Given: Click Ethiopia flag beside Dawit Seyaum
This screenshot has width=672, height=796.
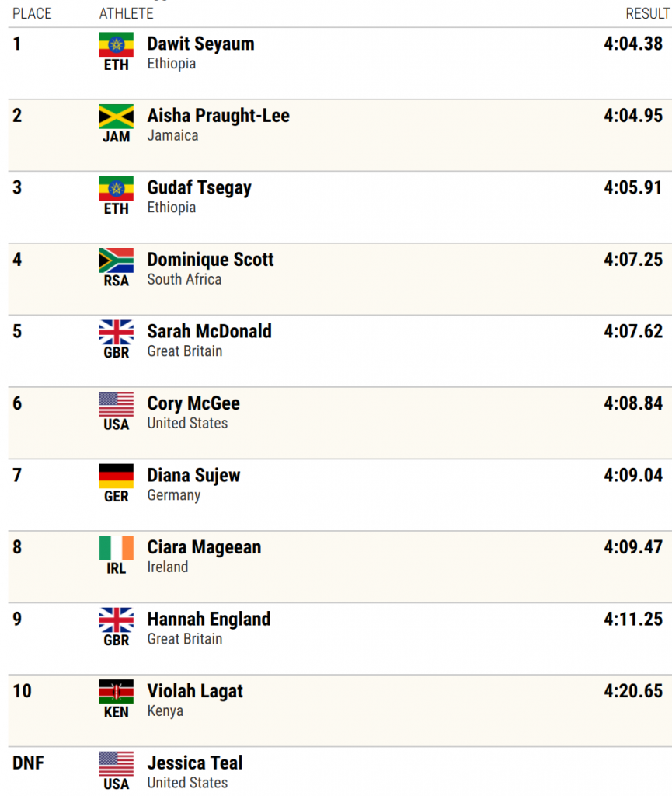Looking at the screenshot, I should [116, 44].
